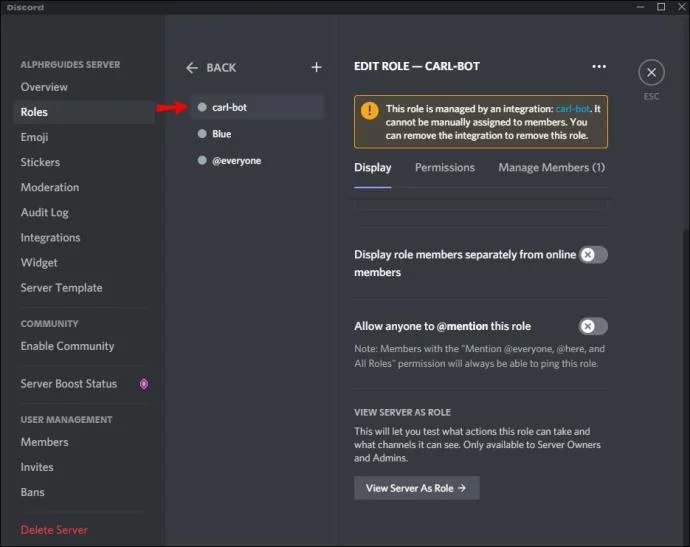Open Server Template page
The image size is (690, 547).
[61, 288]
